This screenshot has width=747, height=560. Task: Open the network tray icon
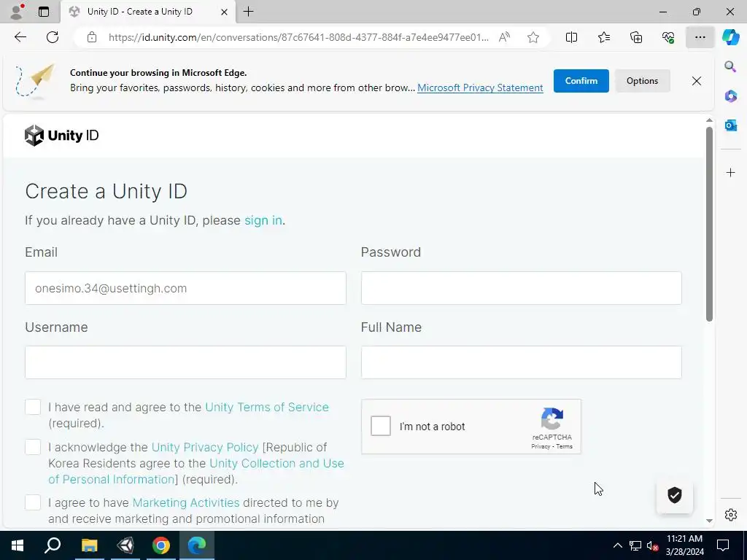(635, 545)
